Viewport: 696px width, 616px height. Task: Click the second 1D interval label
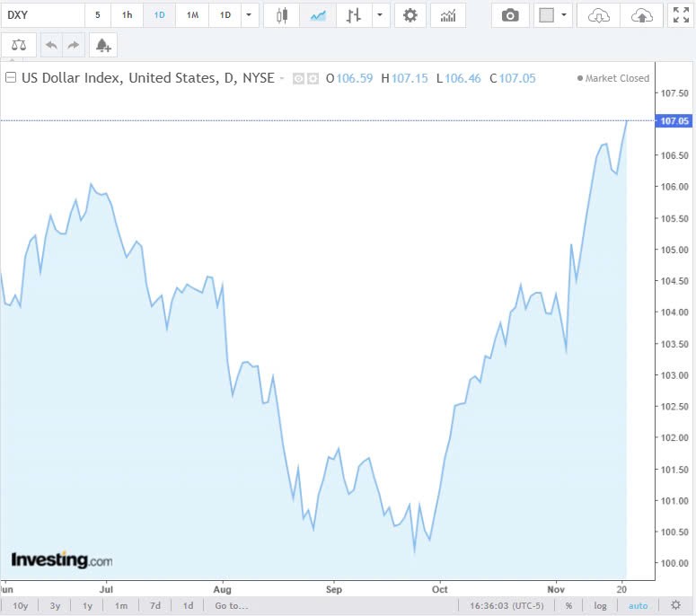pyautogui.click(x=225, y=15)
